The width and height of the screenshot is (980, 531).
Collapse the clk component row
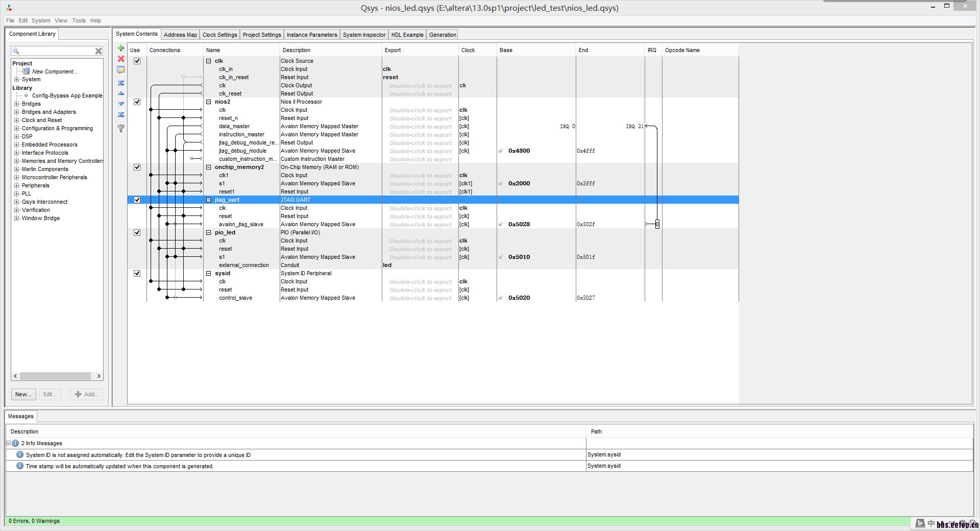(208, 61)
